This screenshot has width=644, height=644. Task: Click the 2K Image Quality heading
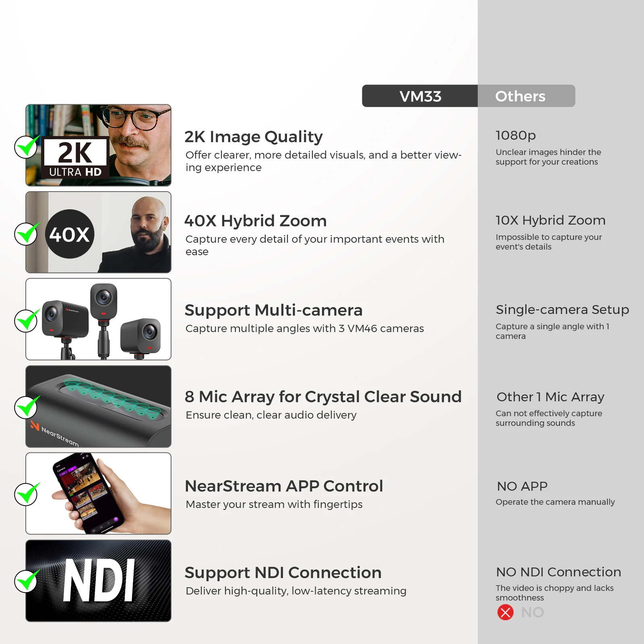254,137
